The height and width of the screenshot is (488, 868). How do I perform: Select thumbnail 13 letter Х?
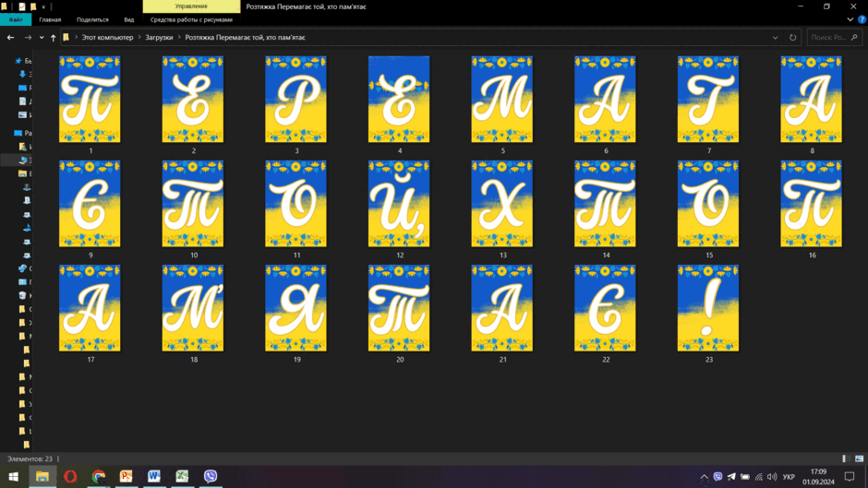pos(502,204)
